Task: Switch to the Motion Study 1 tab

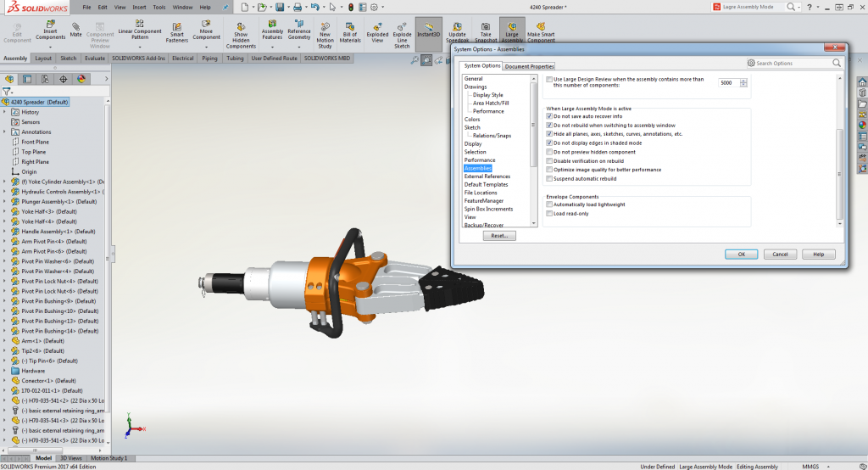Action: (x=108, y=458)
